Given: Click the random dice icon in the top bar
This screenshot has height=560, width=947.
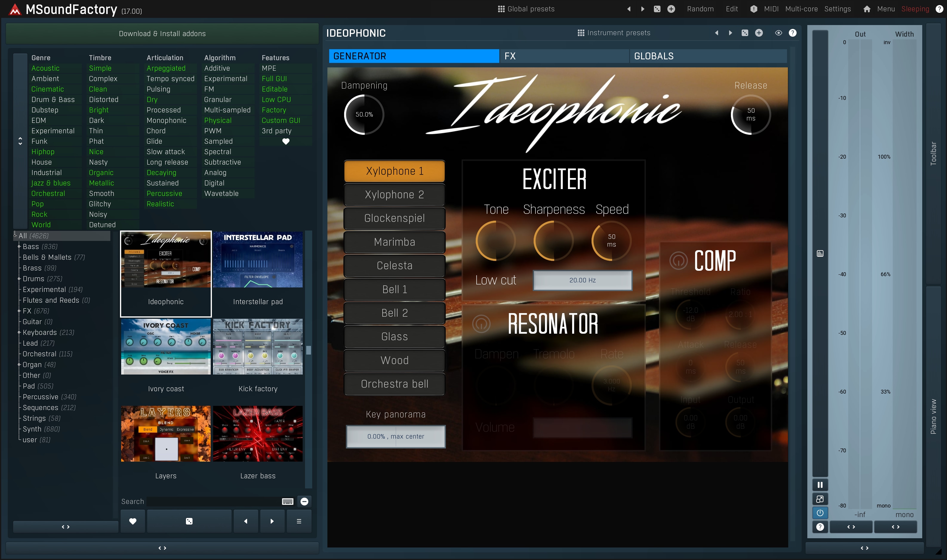Looking at the screenshot, I should click(x=657, y=9).
